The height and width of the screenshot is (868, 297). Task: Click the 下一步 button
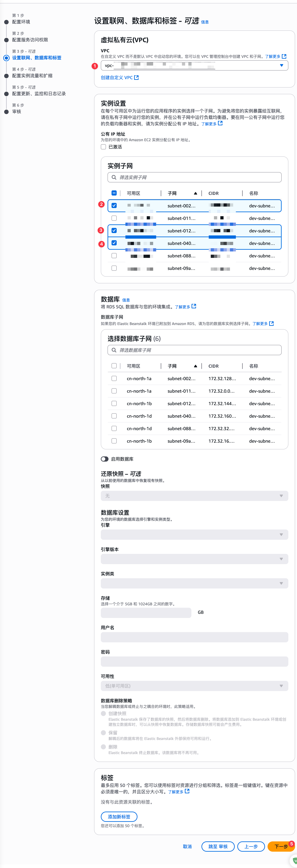[x=281, y=846]
